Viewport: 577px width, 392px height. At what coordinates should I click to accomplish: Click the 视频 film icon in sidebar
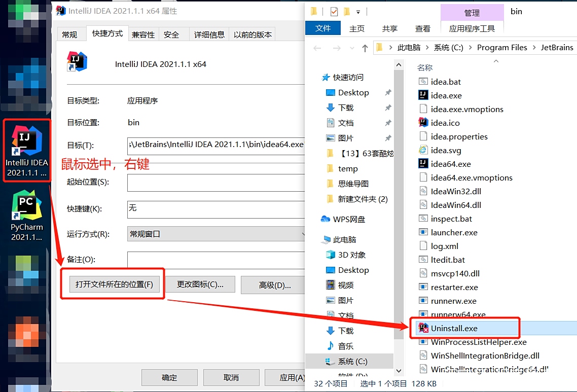331,285
